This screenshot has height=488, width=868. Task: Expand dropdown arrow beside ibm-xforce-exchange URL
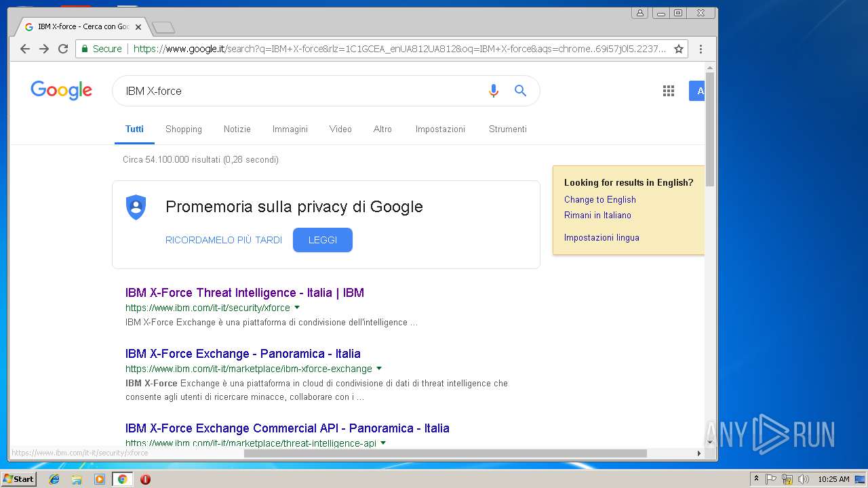point(379,369)
